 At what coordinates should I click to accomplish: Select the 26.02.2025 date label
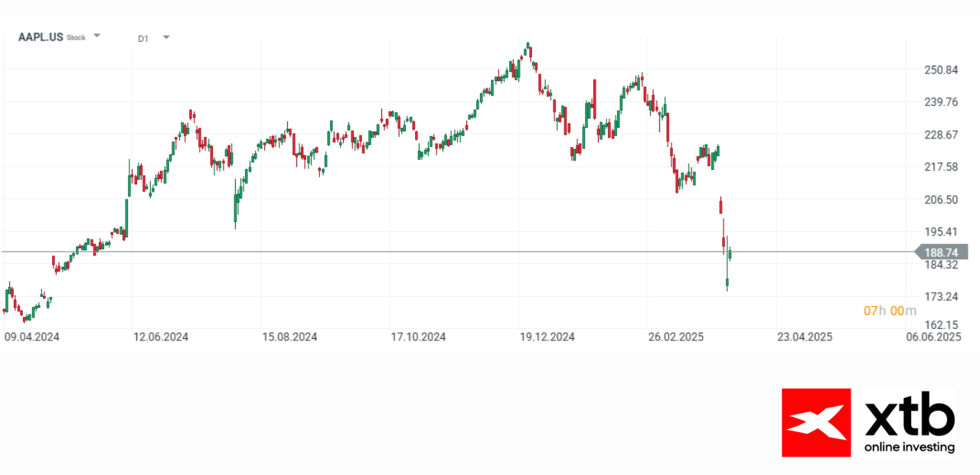[676, 337]
